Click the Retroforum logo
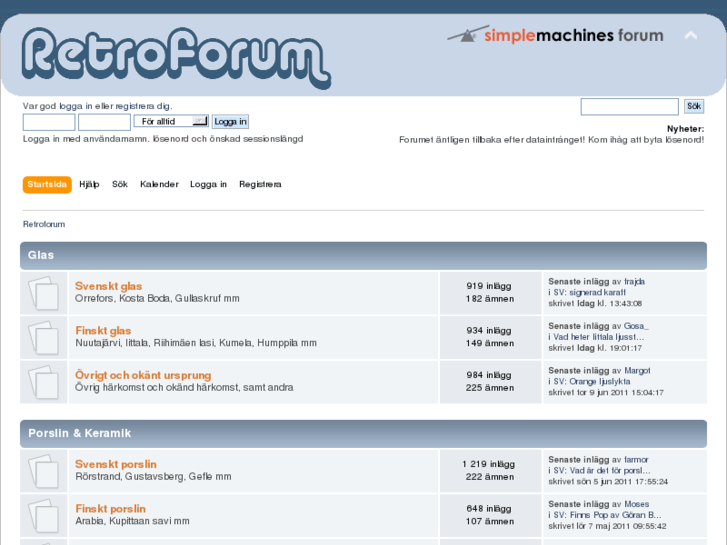Viewport: 727px width, 545px height. (x=176, y=58)
